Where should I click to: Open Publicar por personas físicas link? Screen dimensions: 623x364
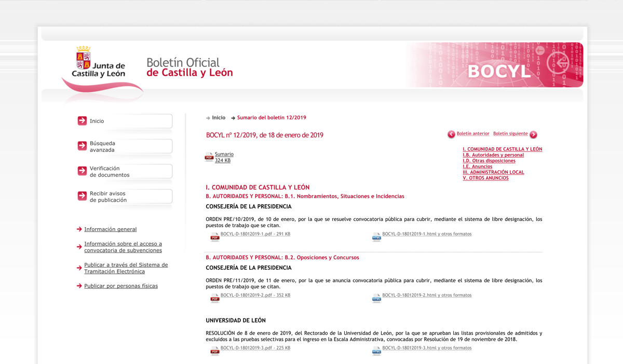coord(121,286)
